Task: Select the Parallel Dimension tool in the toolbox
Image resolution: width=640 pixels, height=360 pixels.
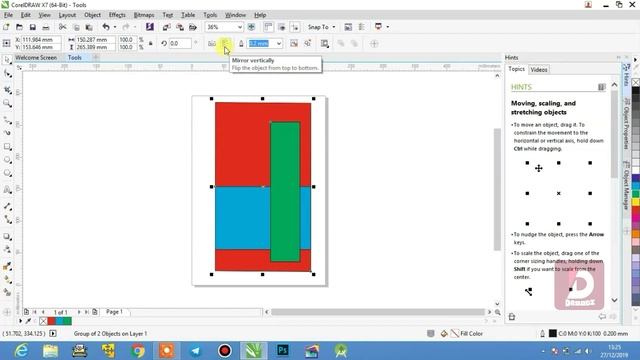Action: tap(7, 207)
